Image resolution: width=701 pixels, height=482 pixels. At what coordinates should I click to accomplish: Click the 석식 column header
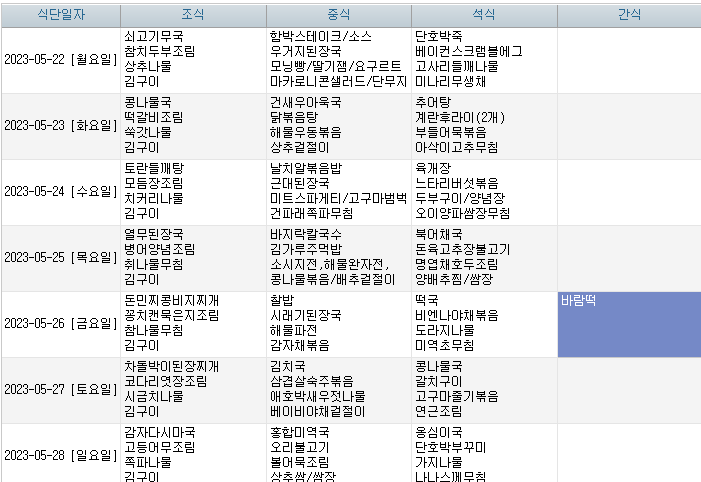pyautogui.click(x=484, y=15)
